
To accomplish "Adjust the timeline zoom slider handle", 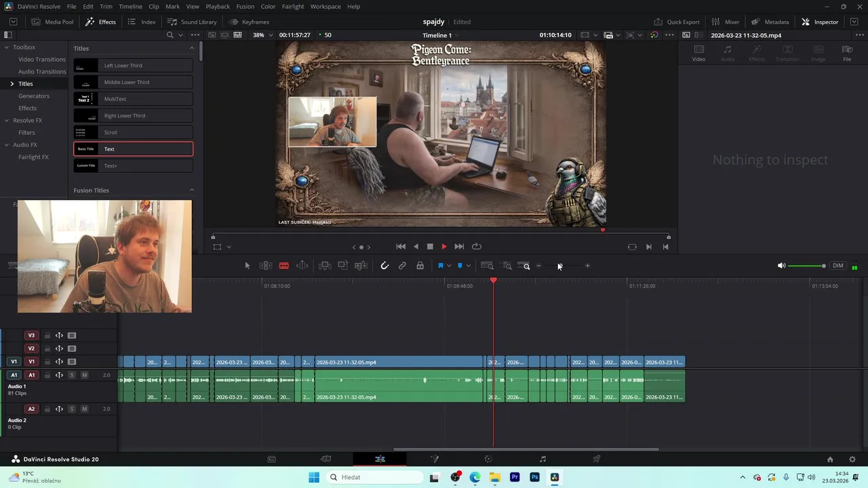I will 560,266.
